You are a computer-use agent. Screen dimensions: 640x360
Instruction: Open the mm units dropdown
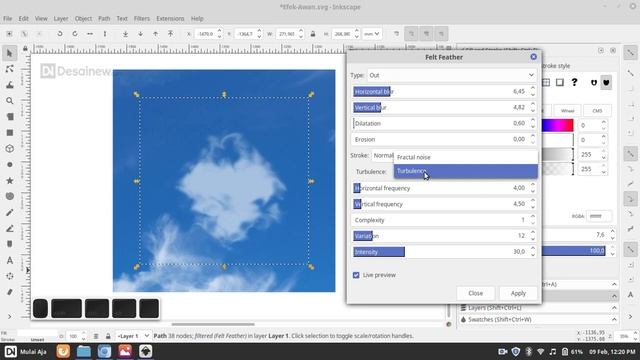372,34
